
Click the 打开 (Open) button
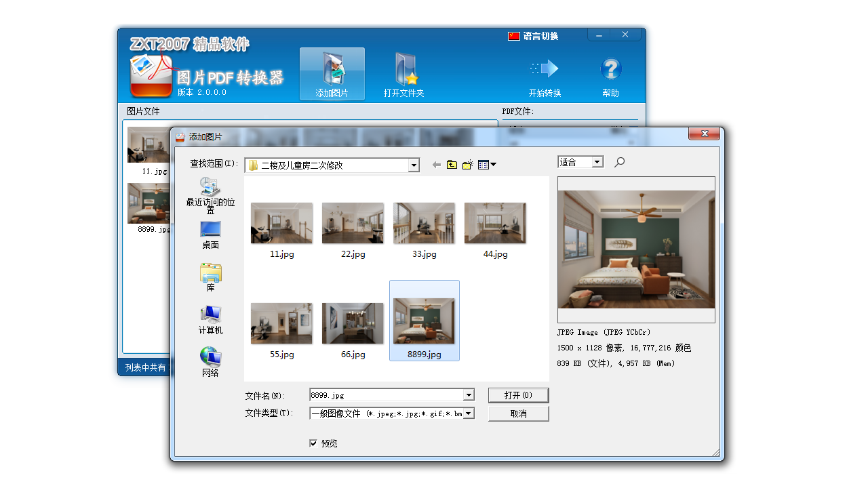(518, 395)
